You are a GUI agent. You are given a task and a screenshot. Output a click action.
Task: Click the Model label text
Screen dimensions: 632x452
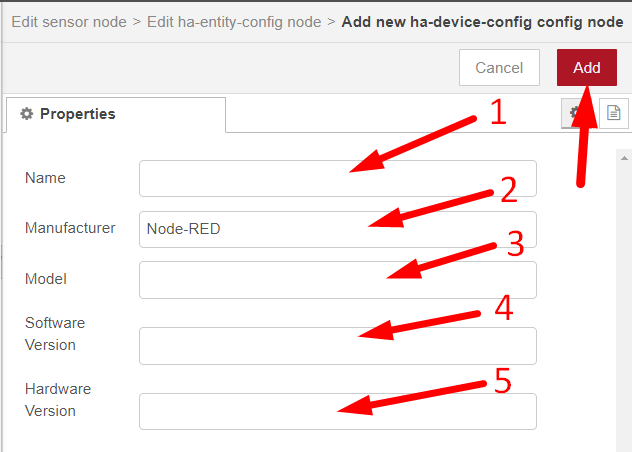tap(46, 279)
